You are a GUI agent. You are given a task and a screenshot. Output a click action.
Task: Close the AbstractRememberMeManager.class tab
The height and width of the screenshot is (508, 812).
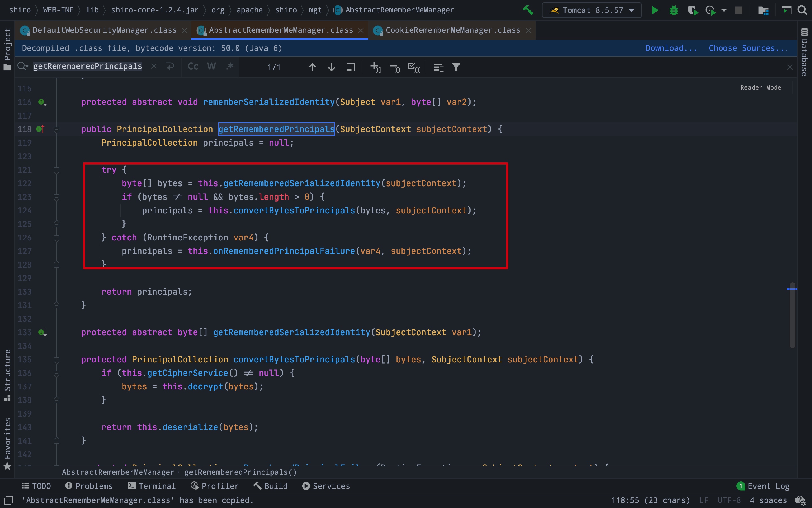[x=361, y=30]
